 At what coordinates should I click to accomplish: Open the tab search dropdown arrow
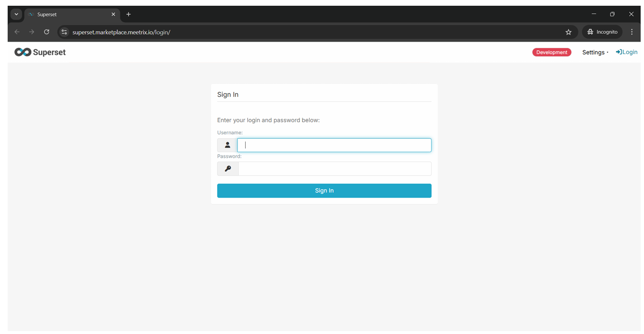(x=16, y=14)
